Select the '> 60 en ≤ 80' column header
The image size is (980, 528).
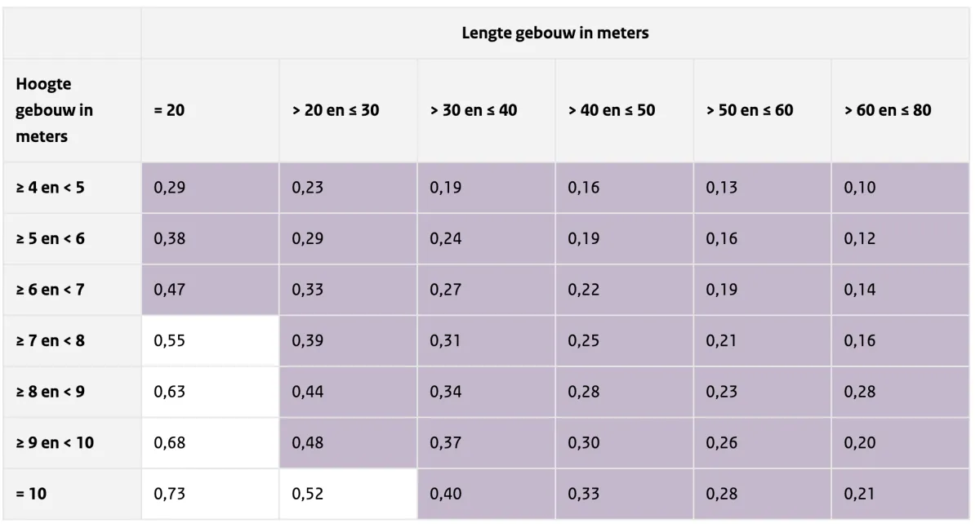[x=888, y=110]
